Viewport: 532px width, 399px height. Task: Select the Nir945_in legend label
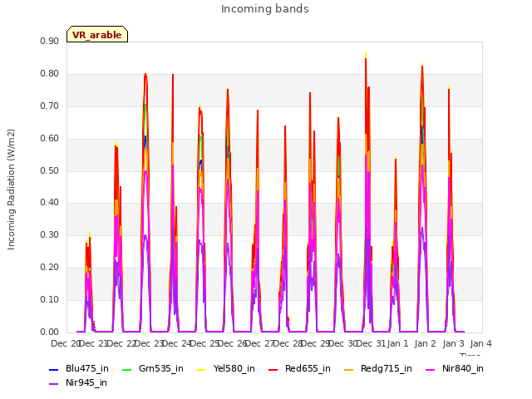pos(86,383)
